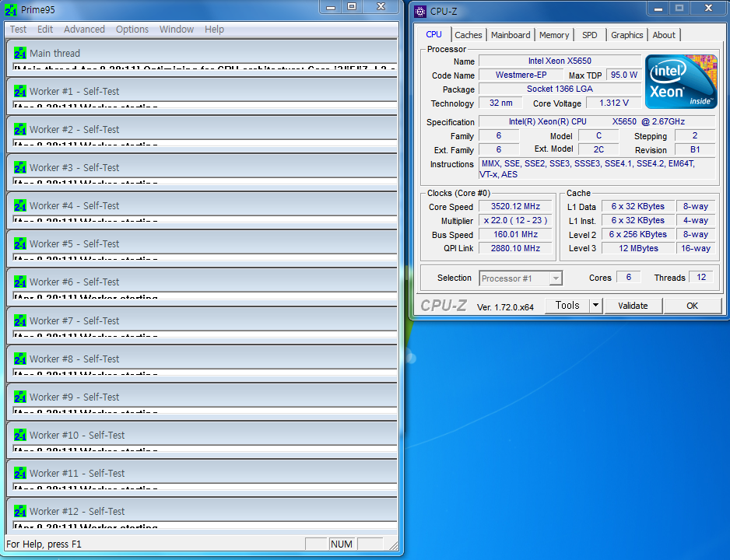Viewport: 730px width, 560px height.
Task: Click the CPU-Z title bar icon
Action: point(420,11)
